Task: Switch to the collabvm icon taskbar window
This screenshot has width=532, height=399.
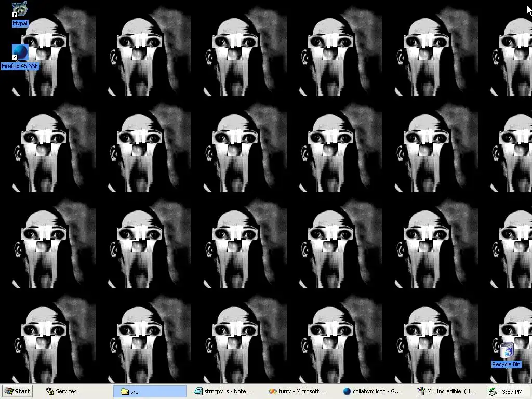Action: click(x=373, y=391)
